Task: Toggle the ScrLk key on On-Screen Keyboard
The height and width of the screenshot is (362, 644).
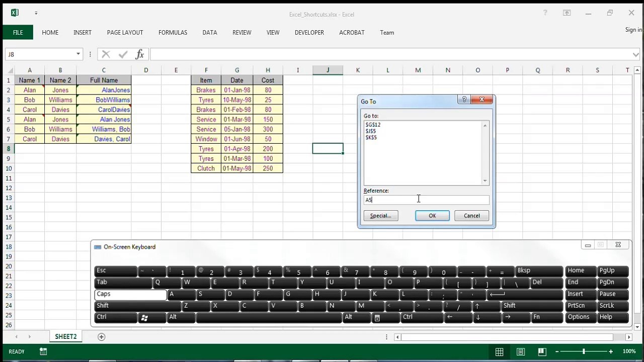Action: pos(612,306)
